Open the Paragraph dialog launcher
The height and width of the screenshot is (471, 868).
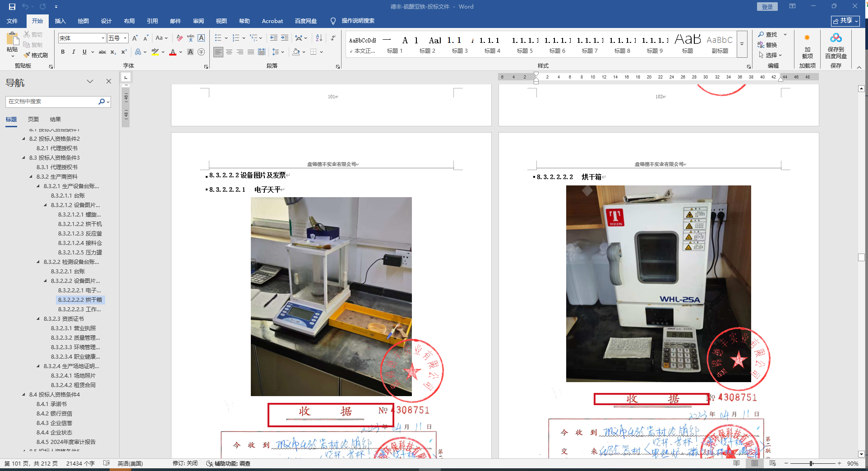[338, 66]
